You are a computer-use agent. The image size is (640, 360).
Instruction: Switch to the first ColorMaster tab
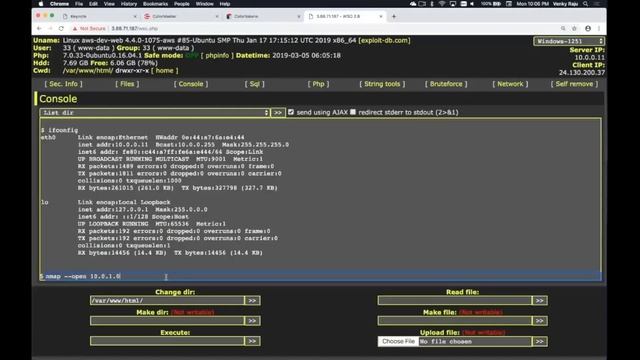pyautogui.click(x=182, y=16)
